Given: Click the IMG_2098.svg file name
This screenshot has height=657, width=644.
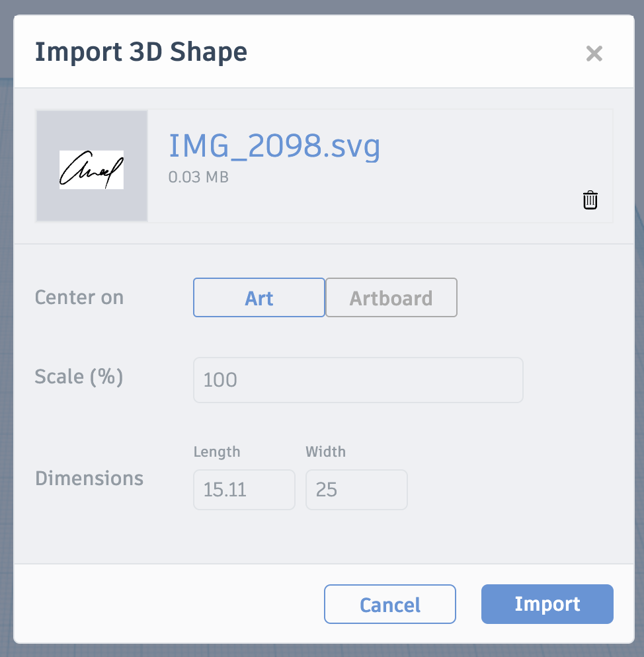Looking at the screenshot, I should click(274, 146).
